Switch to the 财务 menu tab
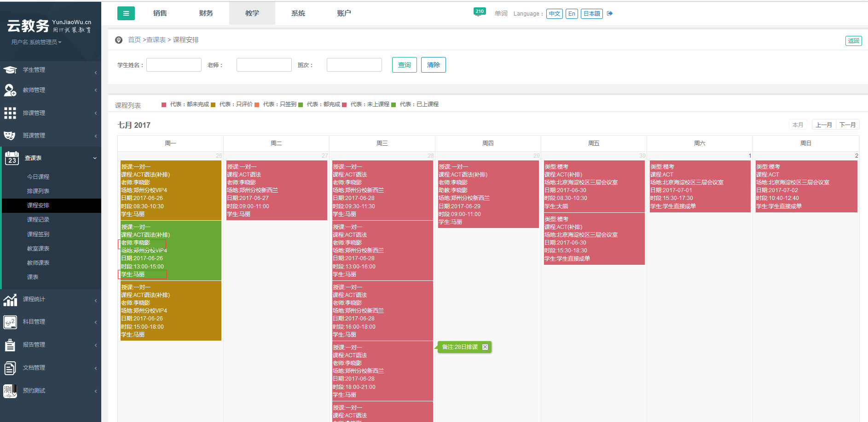868x422 pixels. (206, 13)
